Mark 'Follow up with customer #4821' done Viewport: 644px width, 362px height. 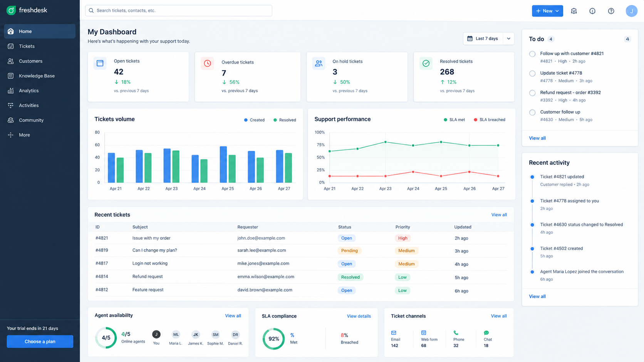(x=532, y=54)
